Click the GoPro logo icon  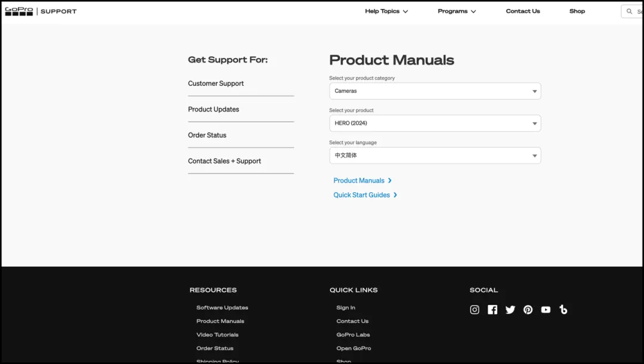click(19, 11)
